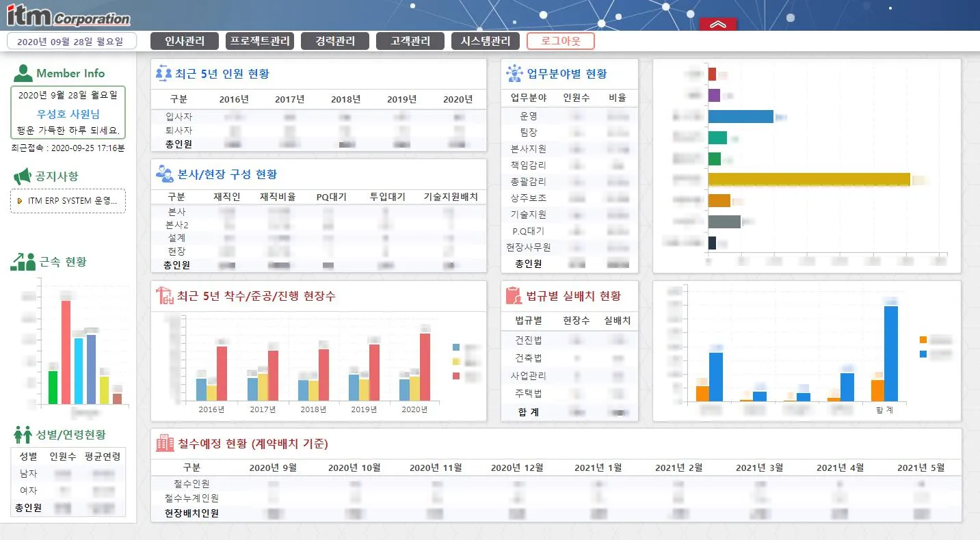Click the 본사/현장 구성 현황 icon
The width and height of the screenshot is (980, 540).
(x=164, y=174)
